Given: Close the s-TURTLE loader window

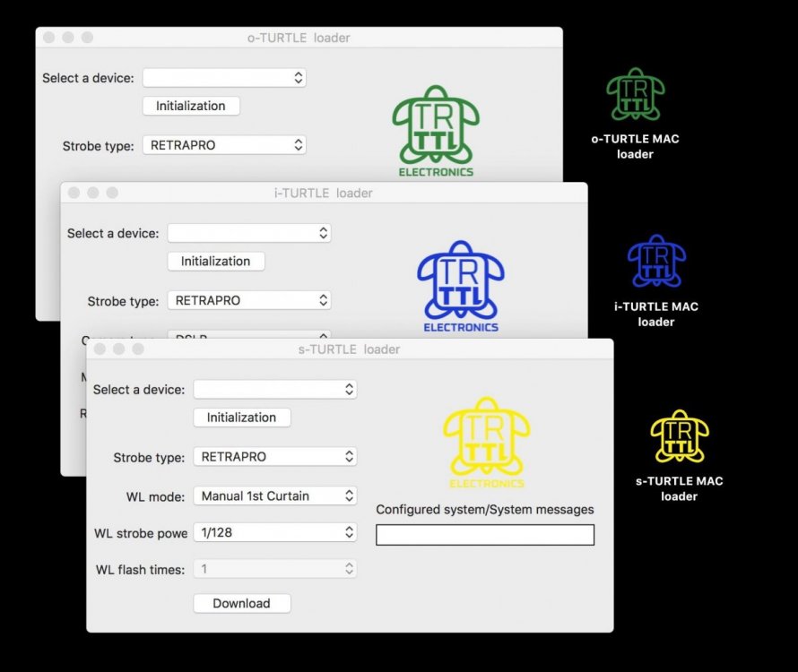Looking at the screenshot, I should [x=100, y=349].
